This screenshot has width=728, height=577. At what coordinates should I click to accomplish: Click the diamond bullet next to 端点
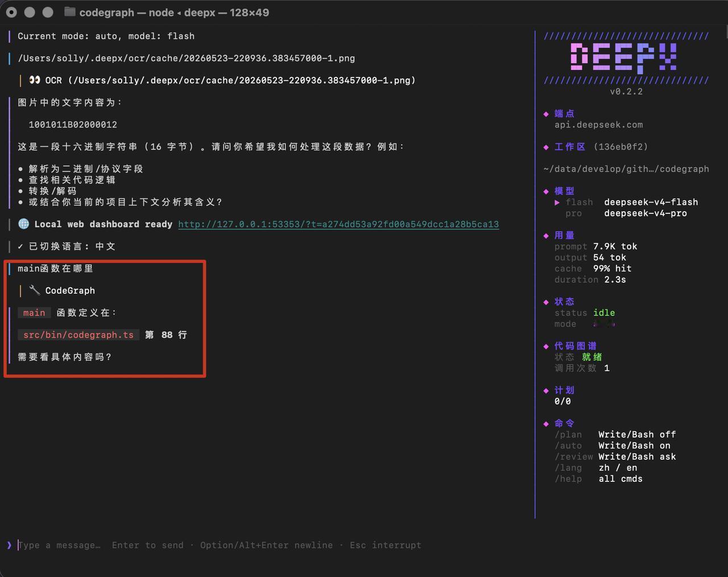(546, 114)
